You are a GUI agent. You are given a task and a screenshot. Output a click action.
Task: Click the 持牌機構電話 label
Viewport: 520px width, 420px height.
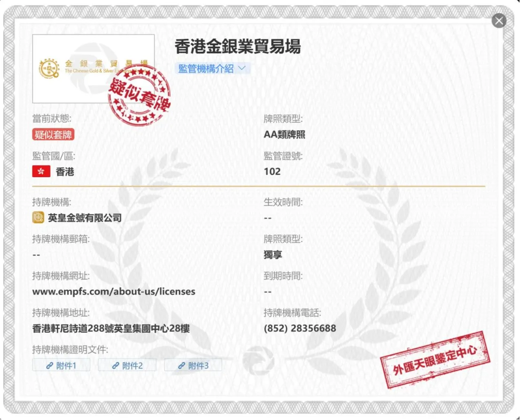(293, 312)
